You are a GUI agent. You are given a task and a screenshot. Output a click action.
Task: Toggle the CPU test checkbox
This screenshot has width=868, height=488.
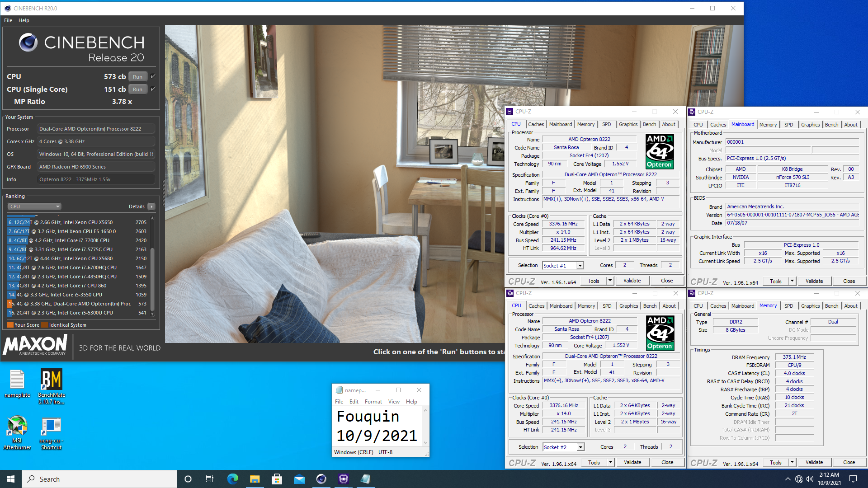153,76
